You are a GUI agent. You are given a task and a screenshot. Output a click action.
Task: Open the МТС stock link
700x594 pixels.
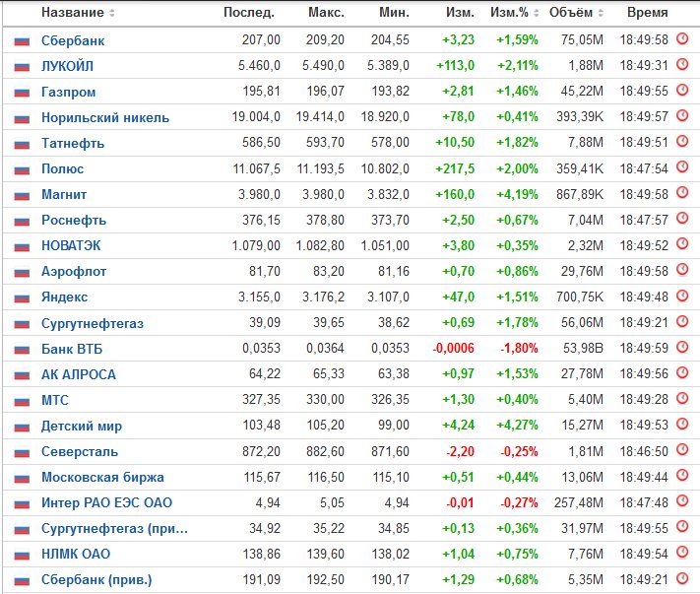(x=55, y=400)
